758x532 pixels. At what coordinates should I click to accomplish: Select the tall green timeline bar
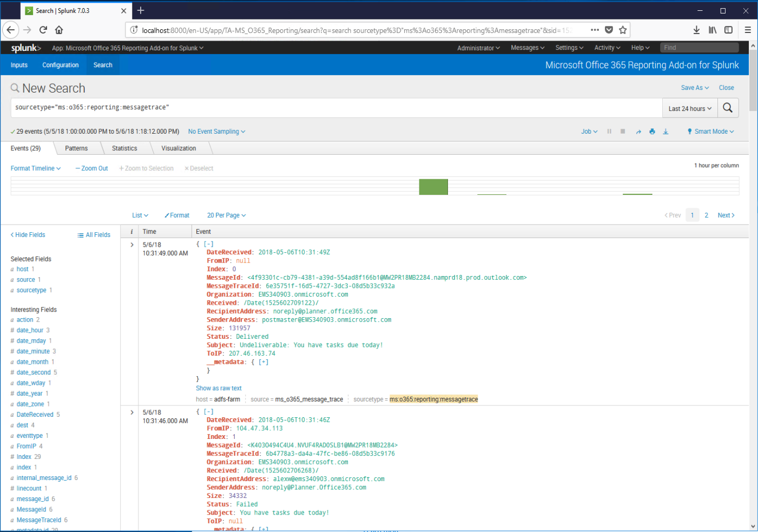(x=433, y=187)
